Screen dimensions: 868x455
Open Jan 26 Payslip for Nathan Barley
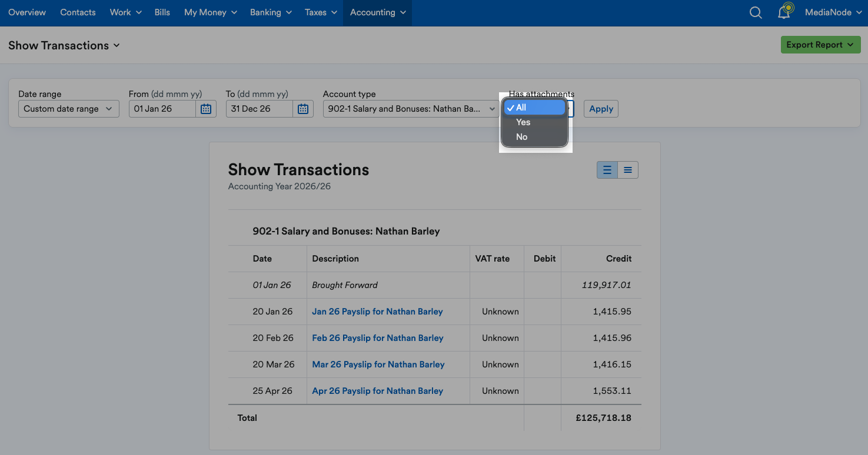click(x=377, y=312)
